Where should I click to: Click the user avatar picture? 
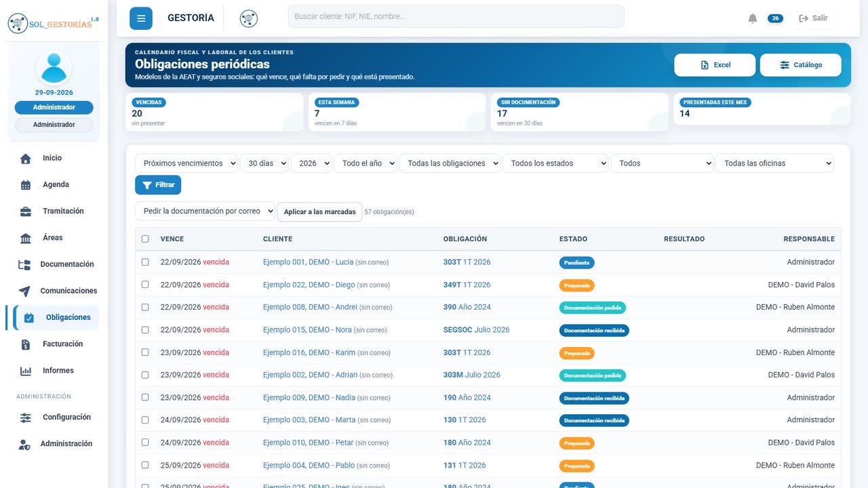(54, 68)
